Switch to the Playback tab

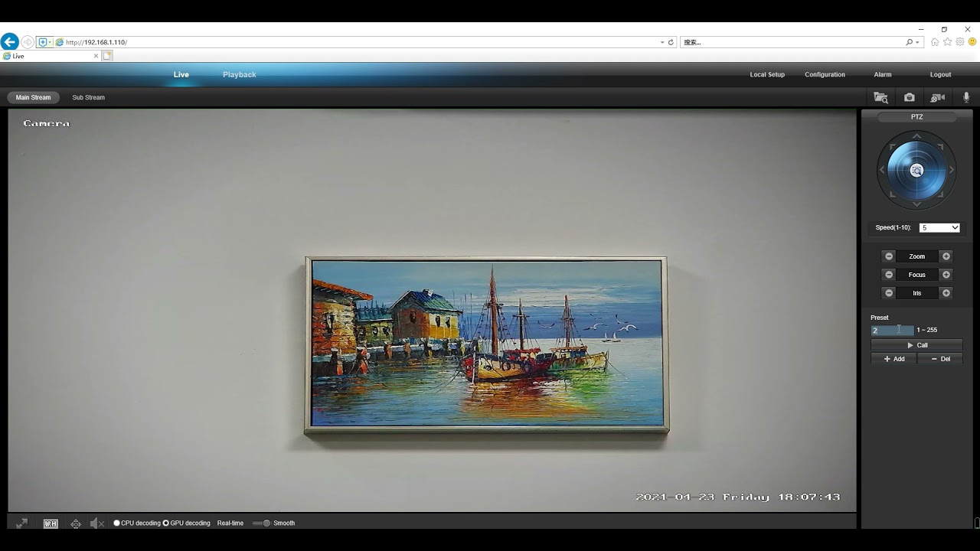click(240, 74)
